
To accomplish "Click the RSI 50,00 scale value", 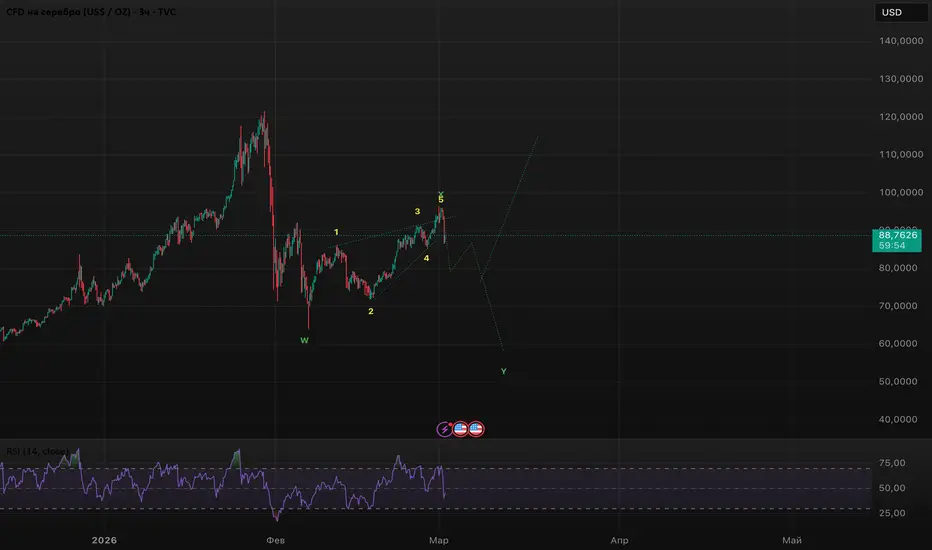I will (892, 488).
